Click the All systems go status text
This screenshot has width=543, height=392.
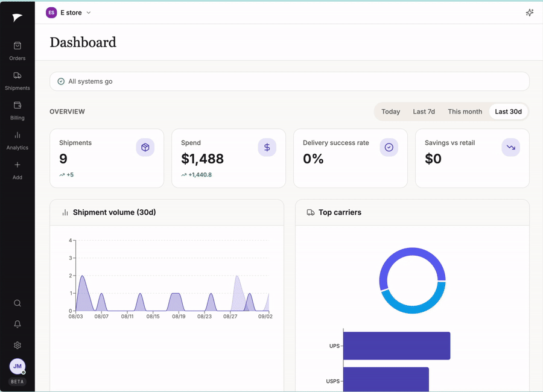click(91, 81)
